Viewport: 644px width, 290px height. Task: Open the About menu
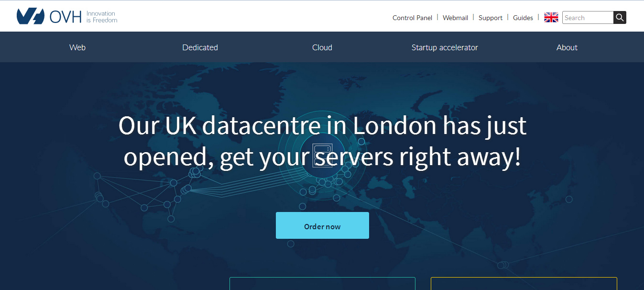(x=567, y=47)
